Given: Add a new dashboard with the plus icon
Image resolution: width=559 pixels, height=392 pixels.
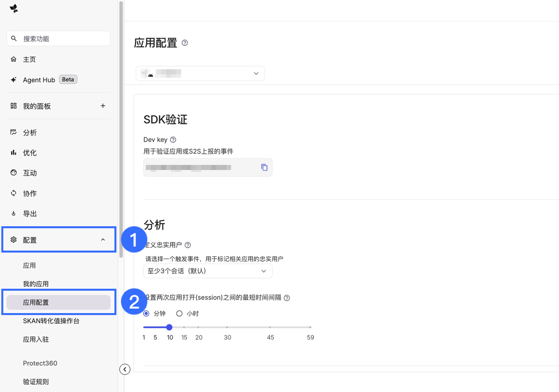Looking at the screenshot, I should point(103,106).
